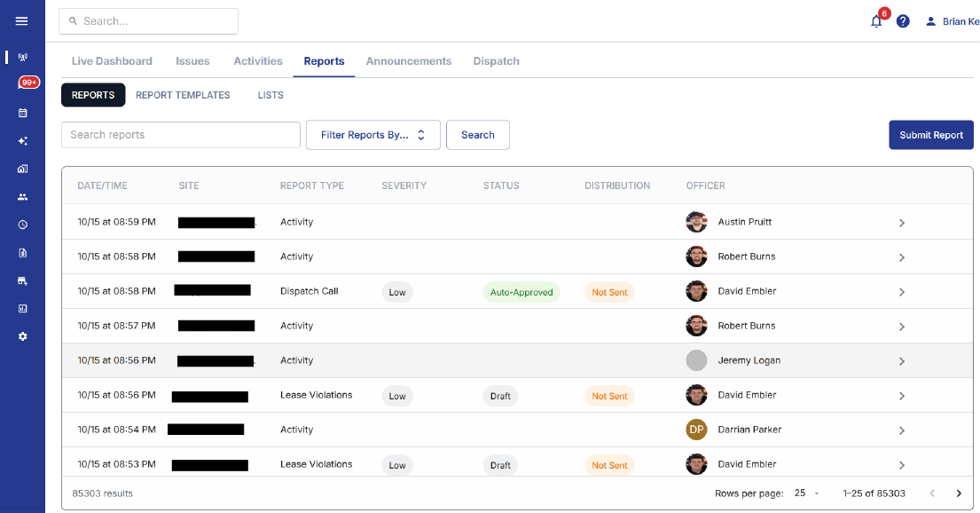Click the help question mark icon

(x=903, y=21)
